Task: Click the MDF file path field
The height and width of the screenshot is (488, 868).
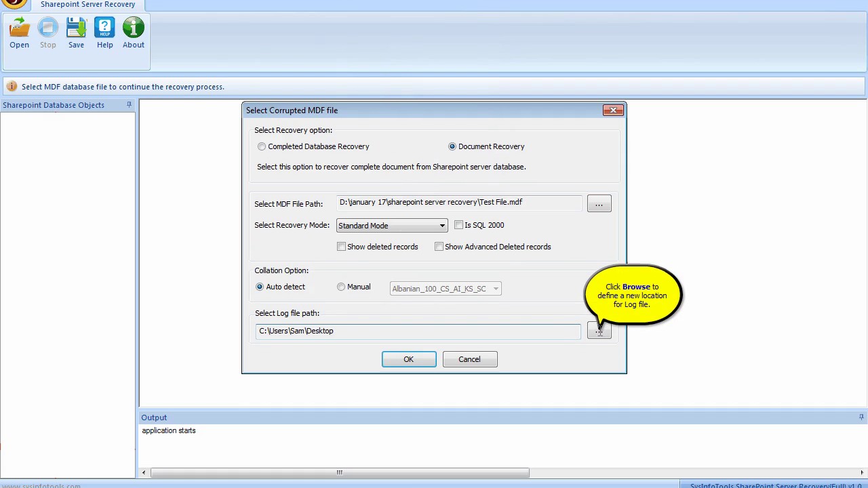Action: (459, 203)
